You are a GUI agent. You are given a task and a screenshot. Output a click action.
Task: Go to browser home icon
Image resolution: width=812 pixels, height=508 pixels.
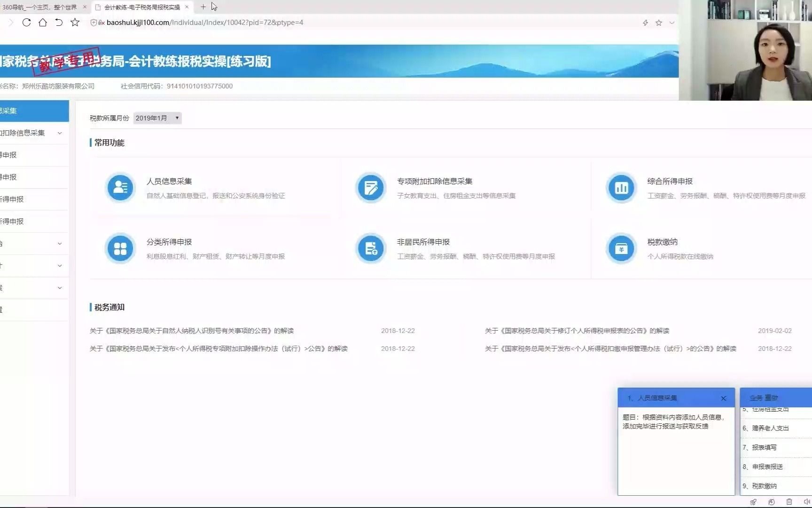tap(43, 22)
